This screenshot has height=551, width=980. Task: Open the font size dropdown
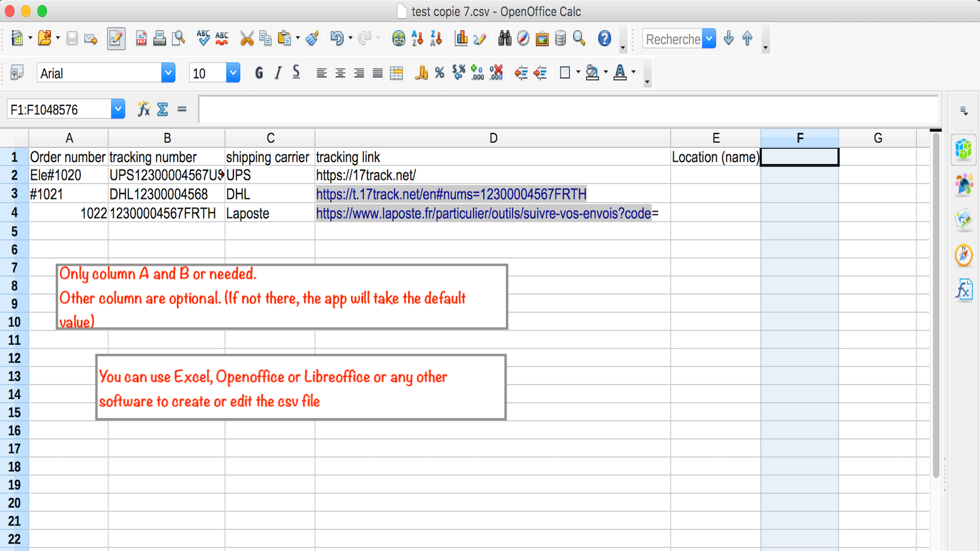pos(233,73)
